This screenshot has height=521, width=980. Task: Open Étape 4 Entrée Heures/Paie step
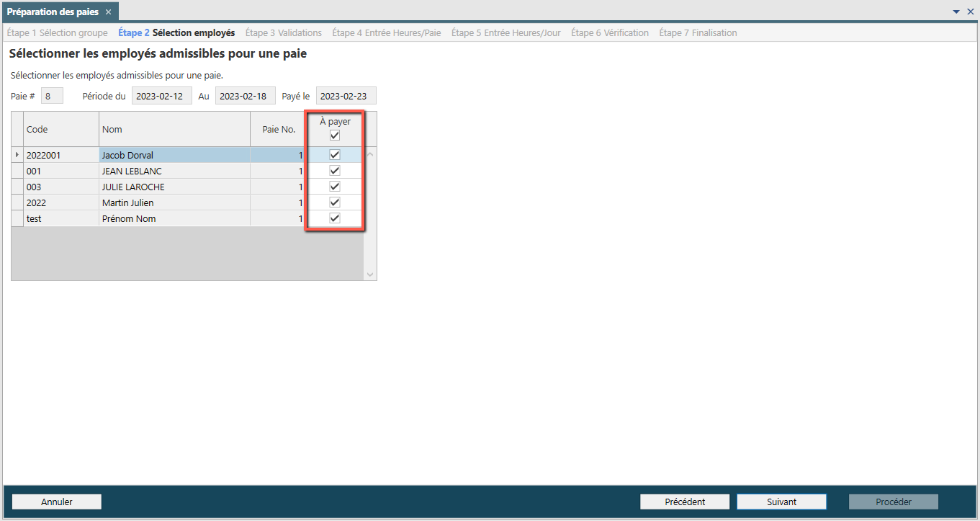click(x=387, y=32)
